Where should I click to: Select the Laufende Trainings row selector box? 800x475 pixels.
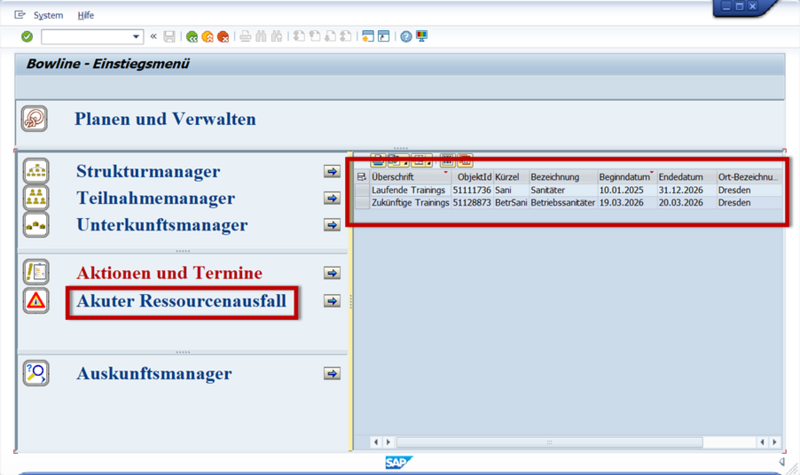pyautogui.click(x=362, y=190)
